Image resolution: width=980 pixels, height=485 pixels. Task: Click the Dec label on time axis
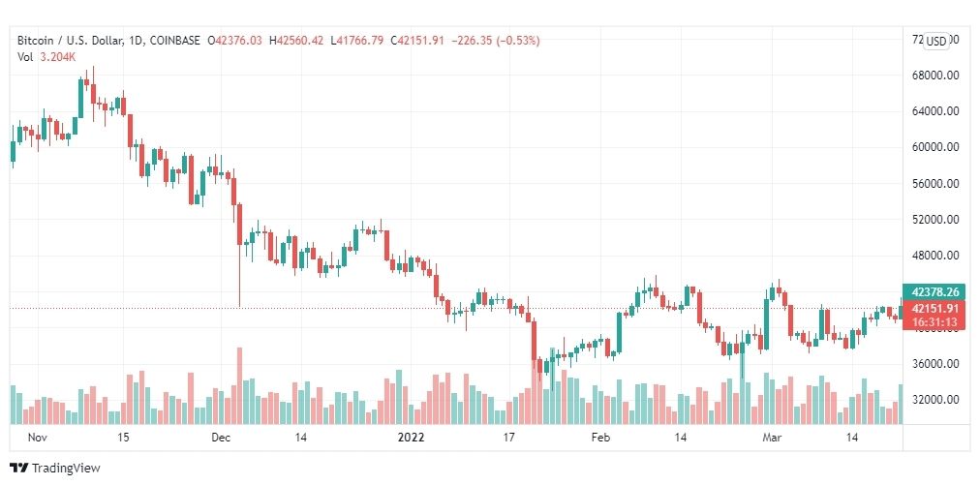click(x=221, y=438)
